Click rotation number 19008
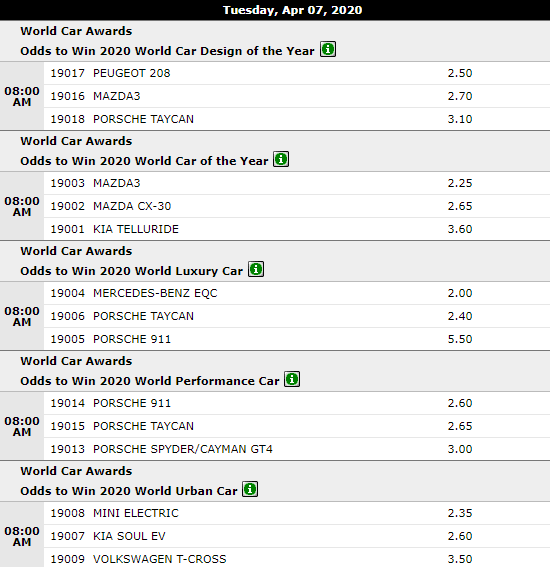550x567 pixels. click(x=67, y=513)
